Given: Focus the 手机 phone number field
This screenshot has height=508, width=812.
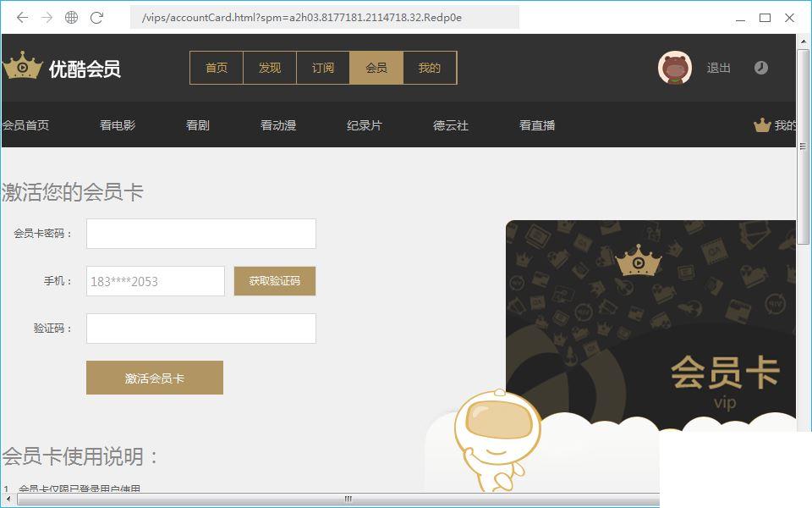Looking at the screenshot, I should [156, 281].
